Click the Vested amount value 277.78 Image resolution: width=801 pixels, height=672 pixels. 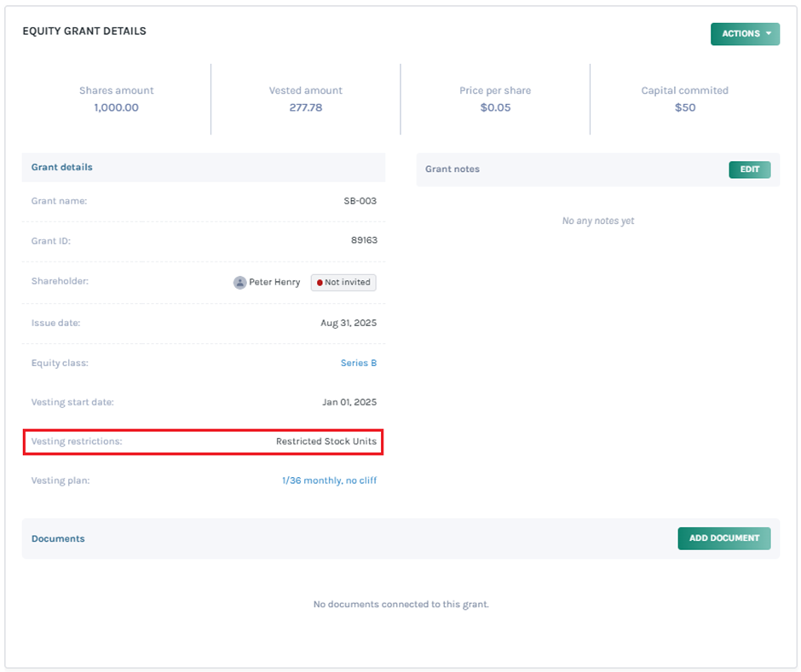coord(306,107)
